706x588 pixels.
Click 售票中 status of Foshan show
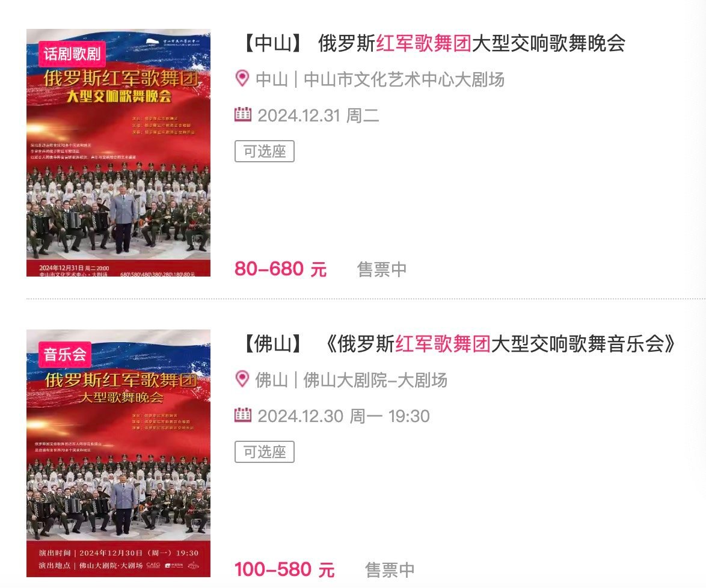(x=390, y=570)
